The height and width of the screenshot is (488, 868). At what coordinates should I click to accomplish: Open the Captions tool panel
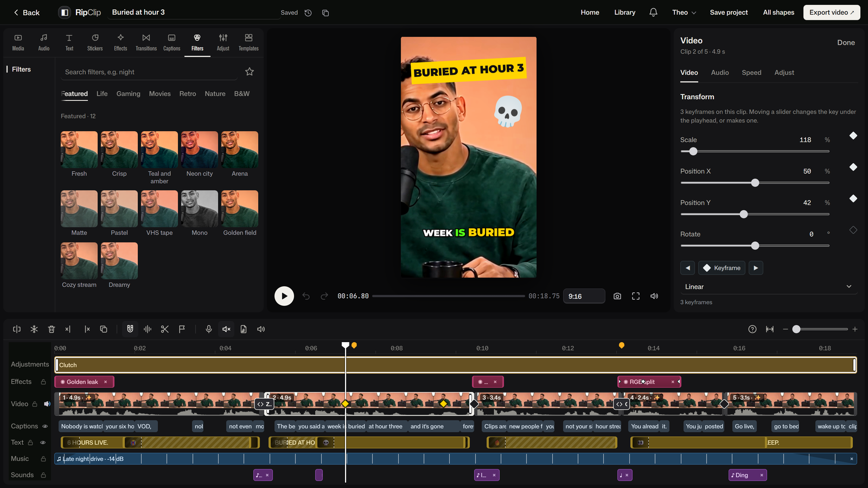tap(171, 42)
